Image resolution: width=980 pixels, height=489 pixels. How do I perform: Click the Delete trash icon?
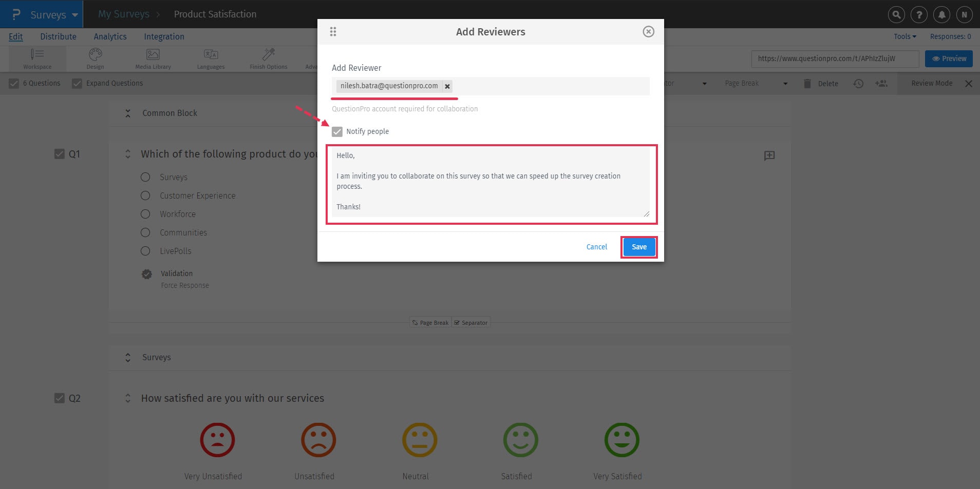click(x=807, y=83)
